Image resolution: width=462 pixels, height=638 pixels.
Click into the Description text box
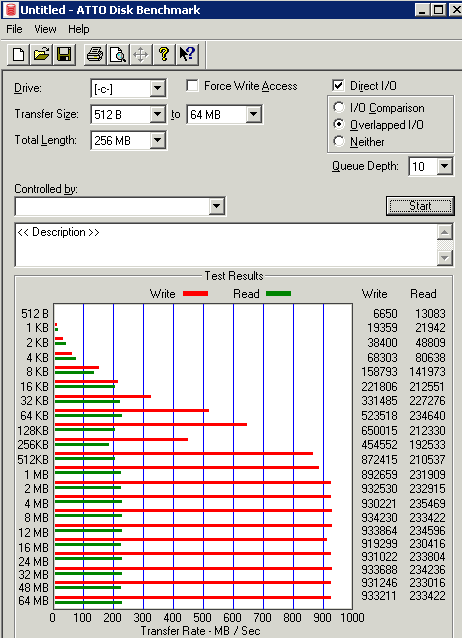pyautogui.click(x=226, y=245)
